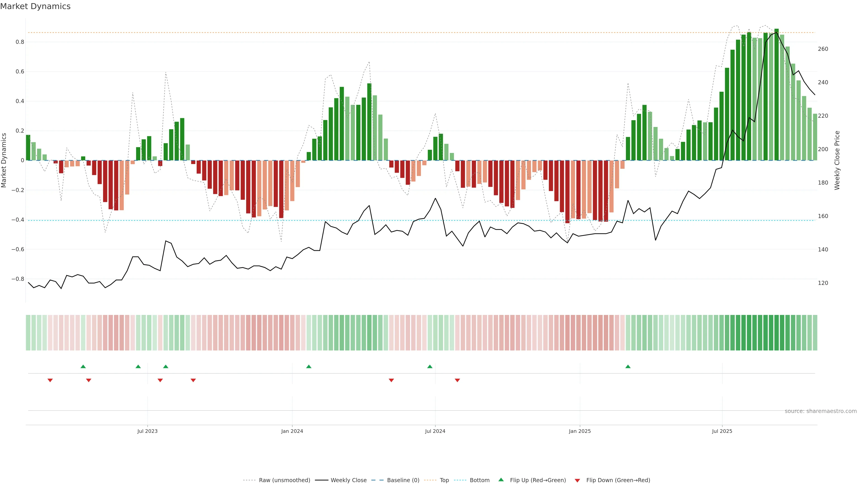868x488 pixels.
Task: Click the darkest green heat-strip cell
Action: (777, 332)
